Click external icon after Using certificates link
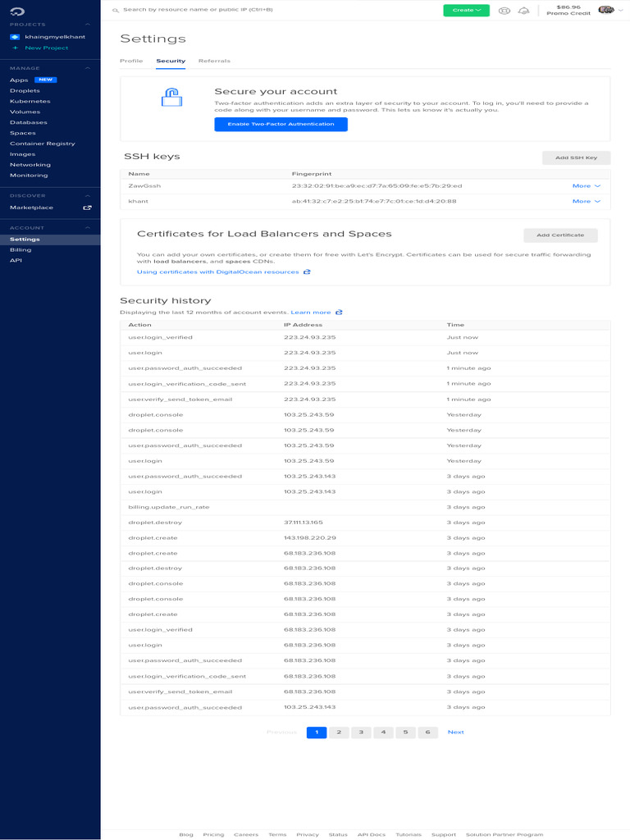This screenshot has height=840, width=630. point(307,272)
